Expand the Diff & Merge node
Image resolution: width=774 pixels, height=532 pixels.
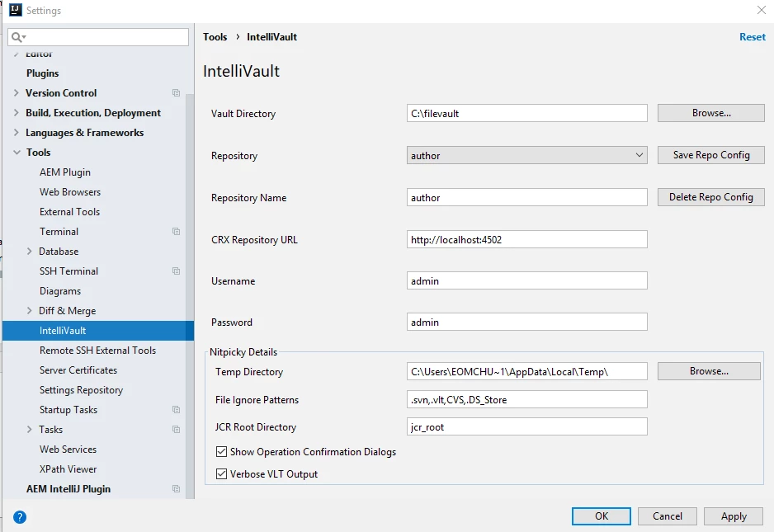(x=29, y=310)
